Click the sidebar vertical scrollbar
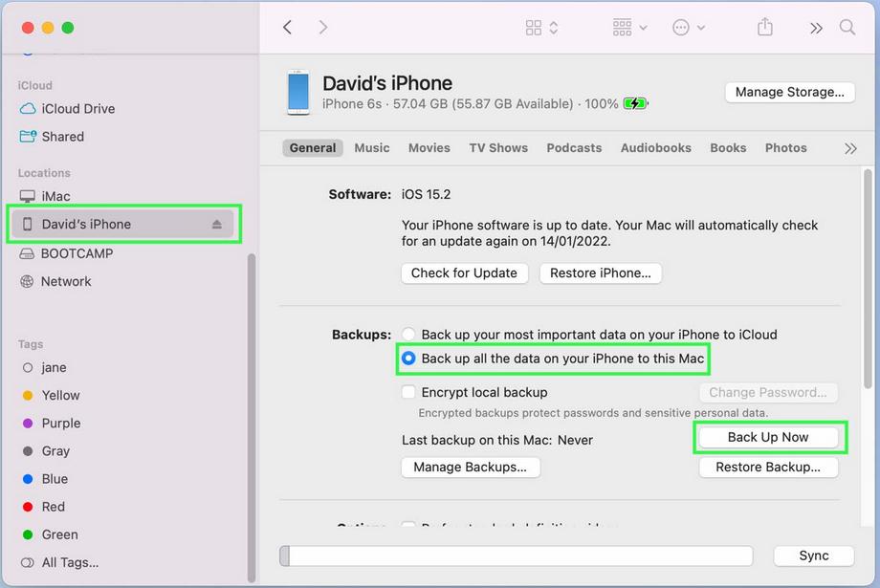 click(x=252, y=418)
